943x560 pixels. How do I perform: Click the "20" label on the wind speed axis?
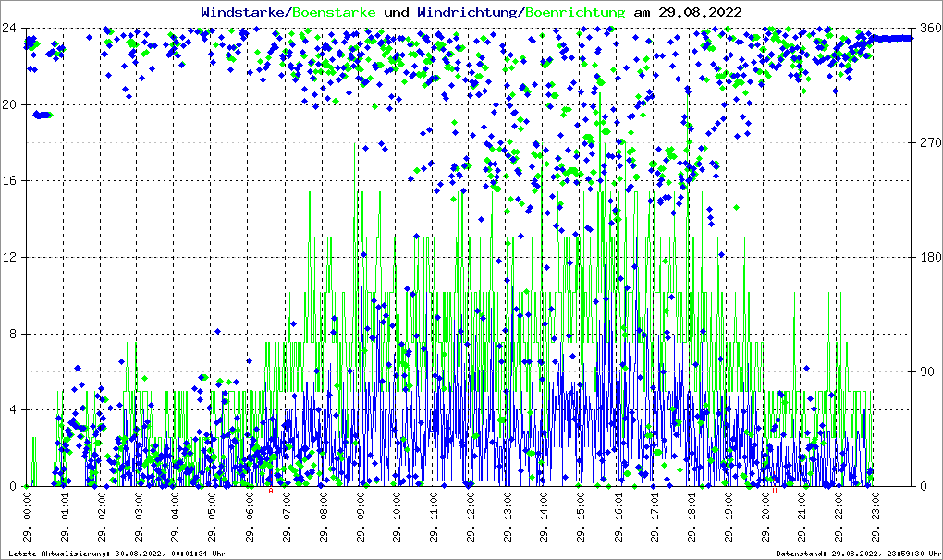tap(9, 104)
